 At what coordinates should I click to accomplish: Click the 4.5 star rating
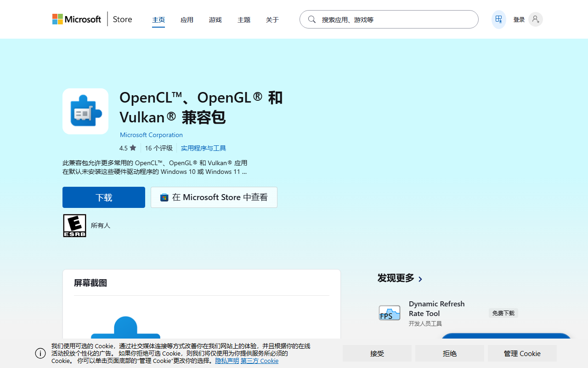click(128, 148)
